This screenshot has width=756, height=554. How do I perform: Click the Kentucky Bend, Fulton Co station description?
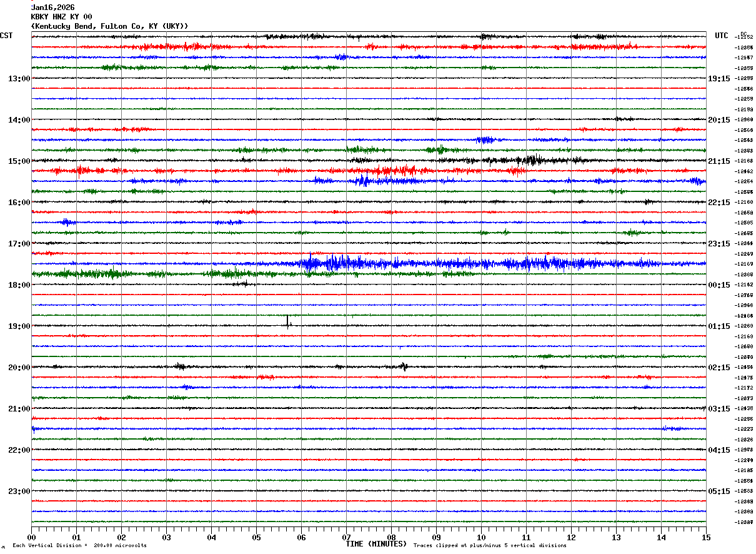pyautogui.click(x=109, y=26)
